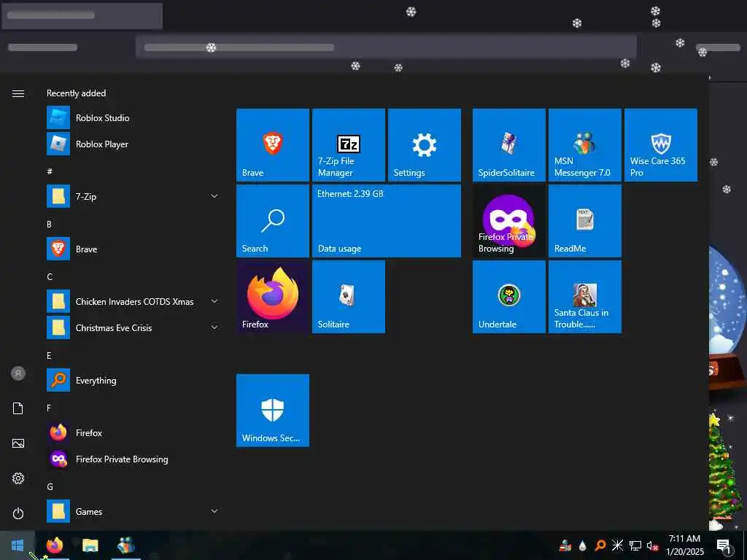Viewport: 747px width, 560px height.
Task: Launch 7-Zip File Manager tile
Action: [348, 145]
